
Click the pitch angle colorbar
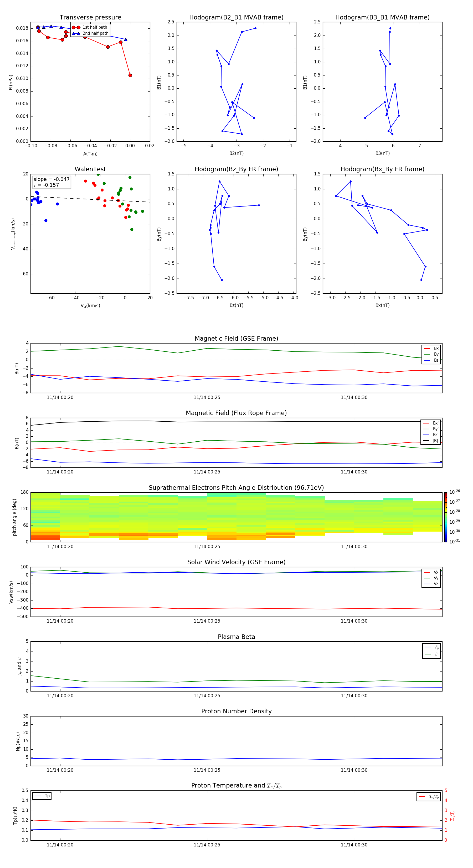tap(446, 517)
